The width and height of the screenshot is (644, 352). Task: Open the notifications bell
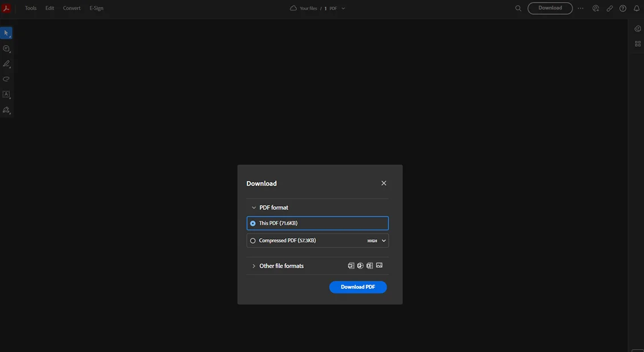pyautogui.click(x=637, y=8)
